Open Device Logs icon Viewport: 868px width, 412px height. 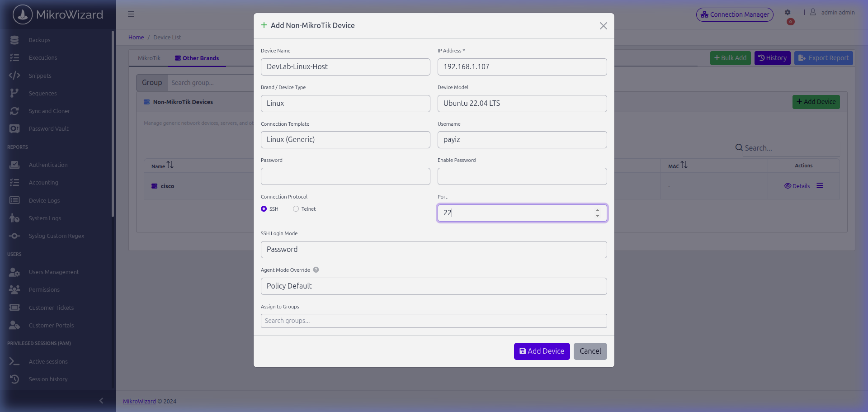(14, 200)
